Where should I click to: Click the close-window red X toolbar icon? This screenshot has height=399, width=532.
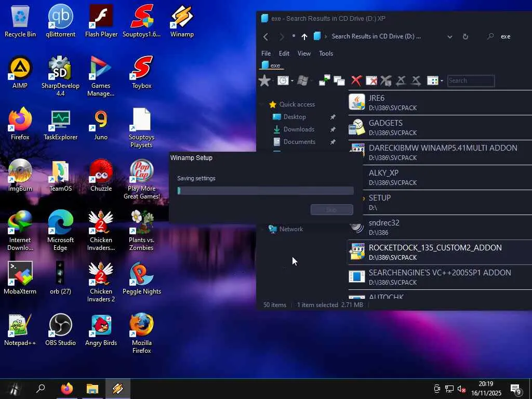click(x=371, y=81)
